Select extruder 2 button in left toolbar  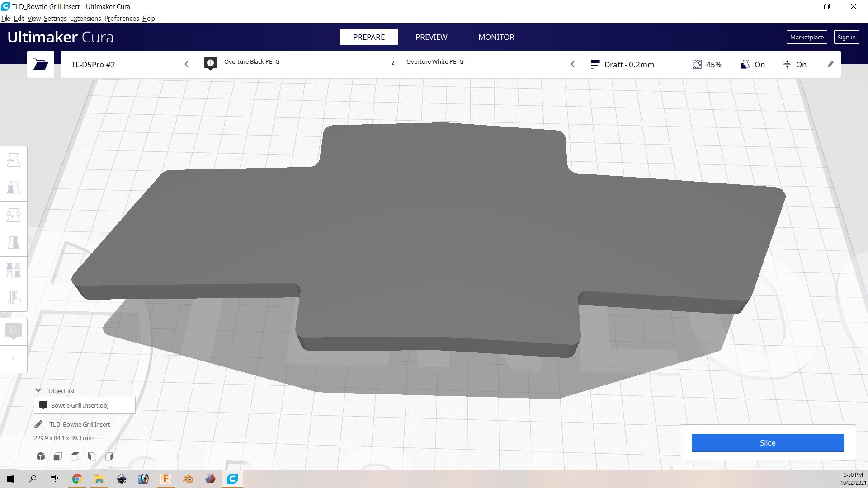point(14,358)
